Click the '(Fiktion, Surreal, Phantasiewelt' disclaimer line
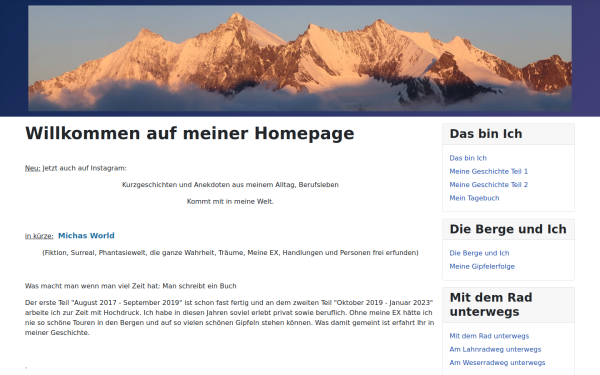Screen dimensions: 600x375 click(230, 253)
